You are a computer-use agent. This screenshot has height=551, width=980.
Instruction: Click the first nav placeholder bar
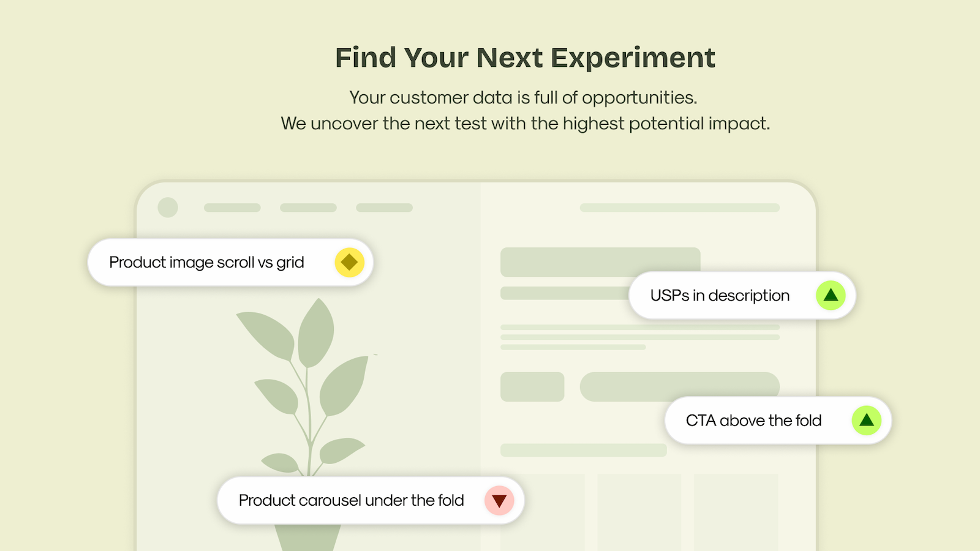click(232, 208)
